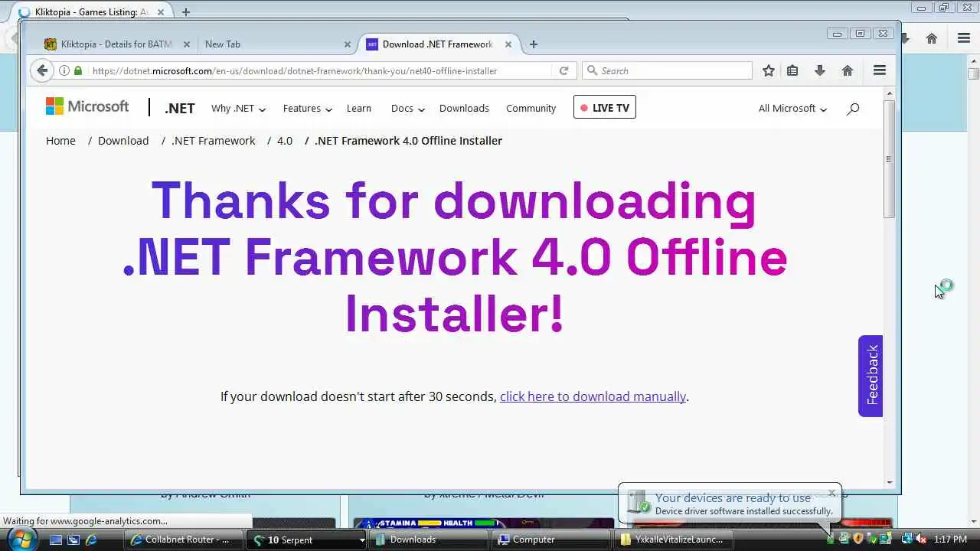
Task: Click the green padlock security icon
Action: point(77,70)
